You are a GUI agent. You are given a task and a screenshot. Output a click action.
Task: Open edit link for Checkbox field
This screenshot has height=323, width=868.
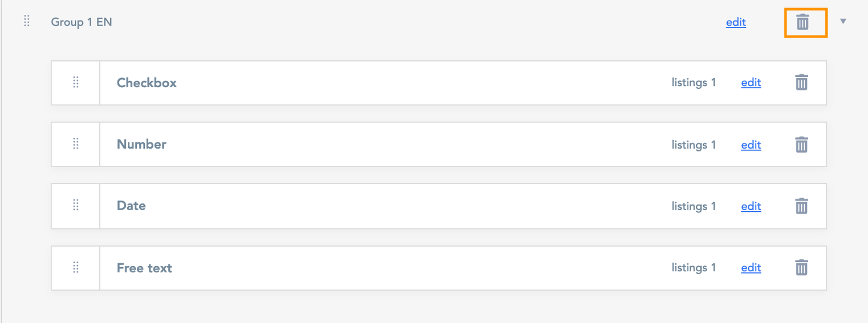coord(751,83)
